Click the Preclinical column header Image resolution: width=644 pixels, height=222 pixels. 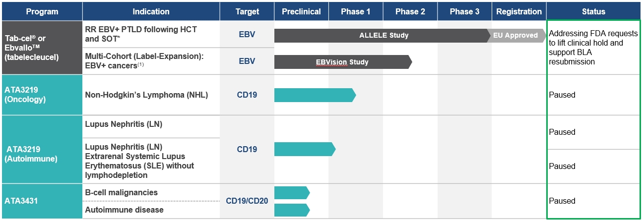301,11
